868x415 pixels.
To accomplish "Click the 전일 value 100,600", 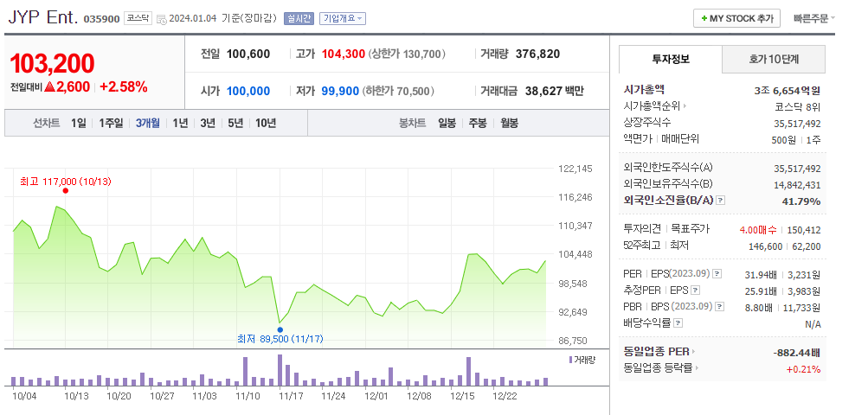I will (248, 54).
